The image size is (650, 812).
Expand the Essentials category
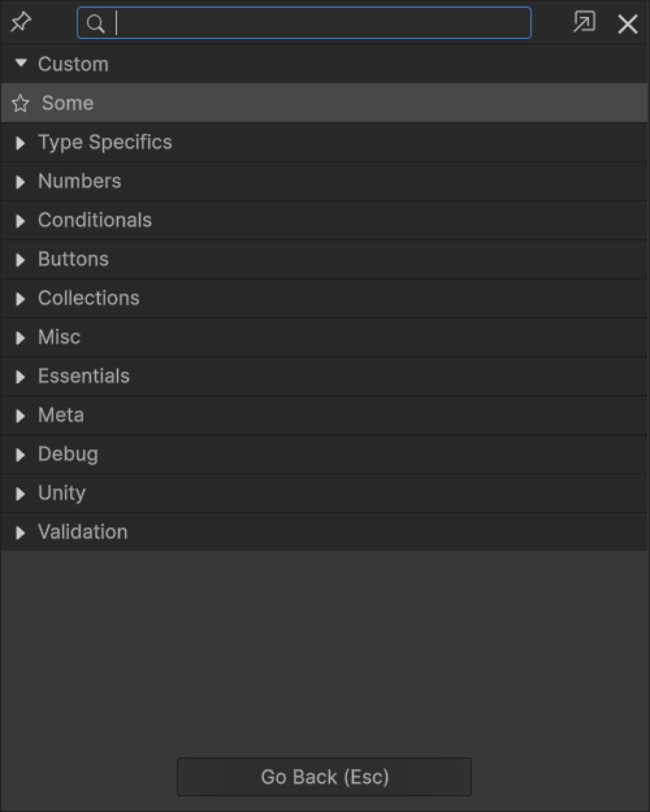[20, 376]
